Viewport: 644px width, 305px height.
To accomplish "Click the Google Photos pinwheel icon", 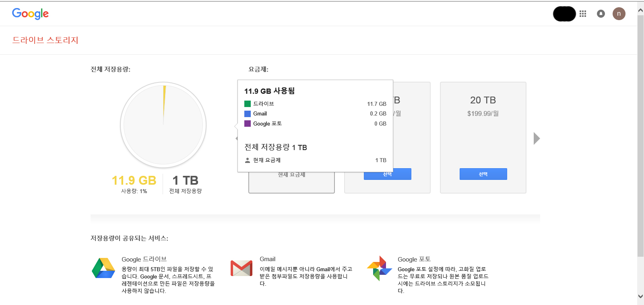I will tap(379, 268).
